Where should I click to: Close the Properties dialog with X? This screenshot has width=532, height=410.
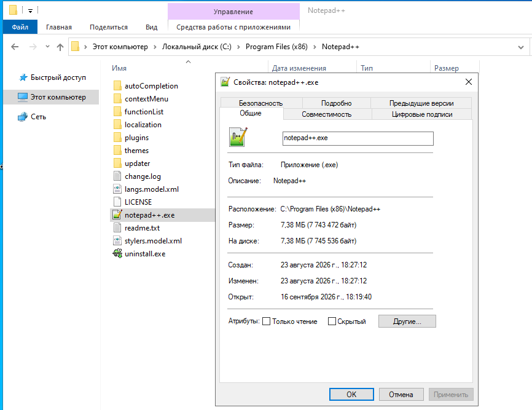(x=469, y=82)
